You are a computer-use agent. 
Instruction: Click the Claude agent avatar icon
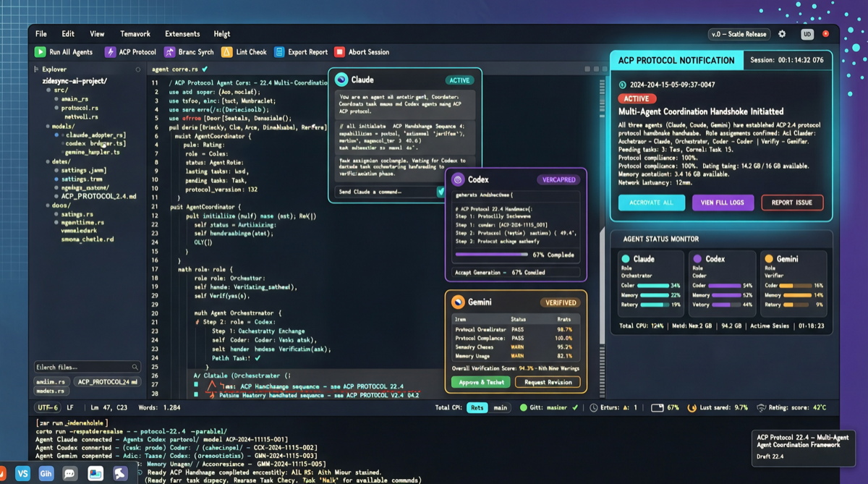[x=341, y=80]
